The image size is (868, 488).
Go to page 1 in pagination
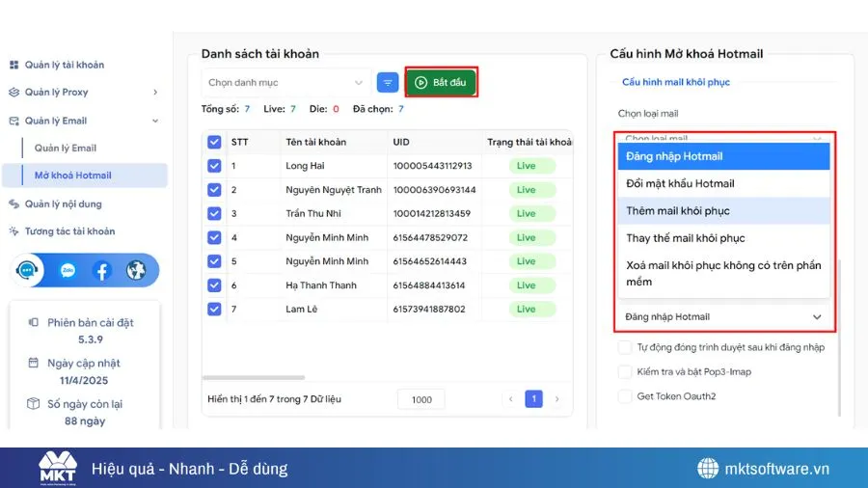coord(533,399)
